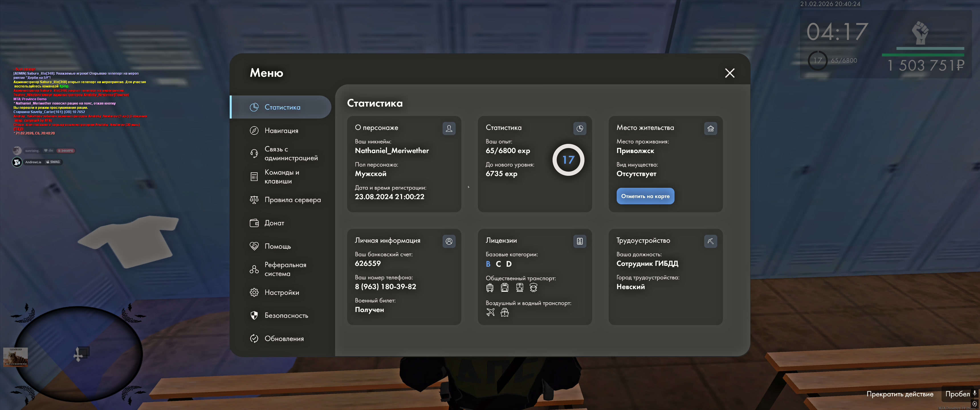Click the pickaxe icon in Трудоустройство card
Screen dimensions: 980x410
pyautogui.click(x=710, y=241)
